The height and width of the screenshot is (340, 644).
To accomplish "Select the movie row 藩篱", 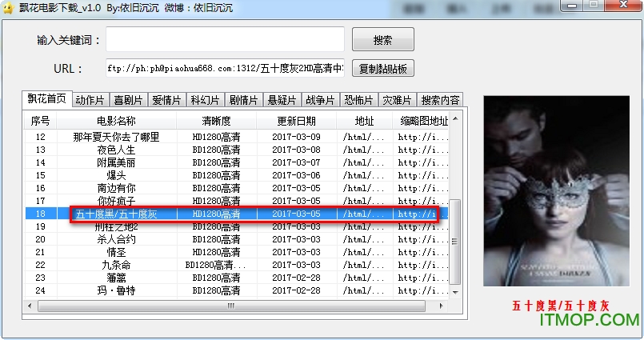I will click(237, 277).
